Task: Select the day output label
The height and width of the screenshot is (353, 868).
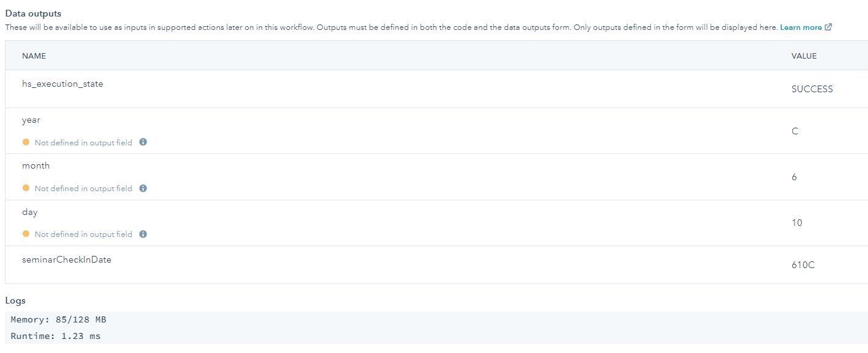Action: (x=29, y=212)
